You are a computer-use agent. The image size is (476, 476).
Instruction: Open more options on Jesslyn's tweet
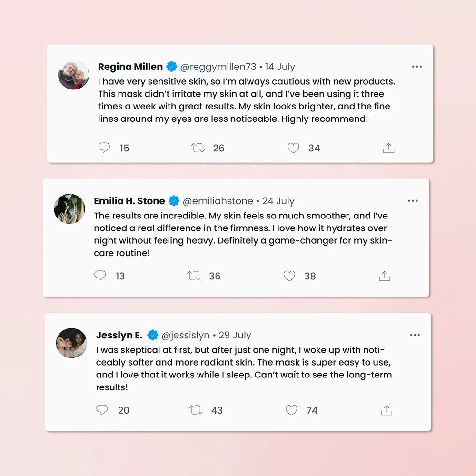coord(415,335)
